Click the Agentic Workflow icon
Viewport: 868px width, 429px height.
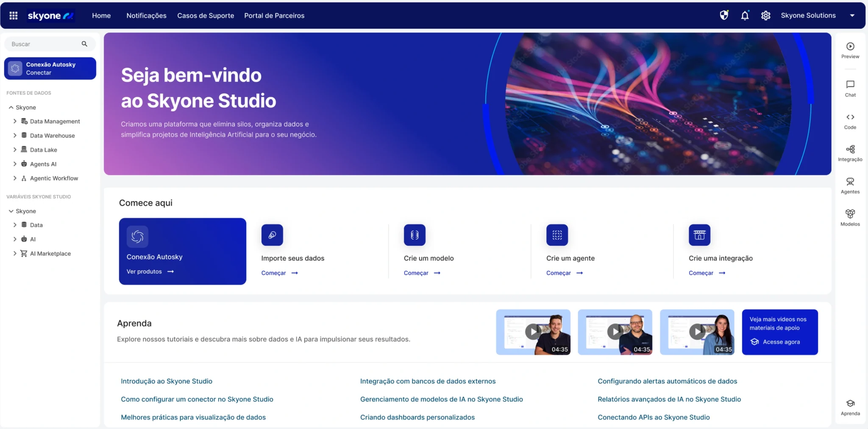click(x=24, y=178)
